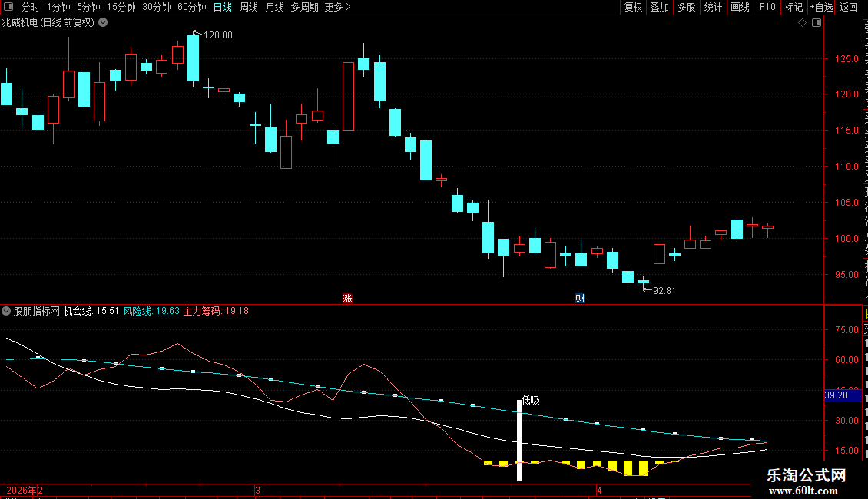Select the 30分钟 timeframe

coord(157,7)
